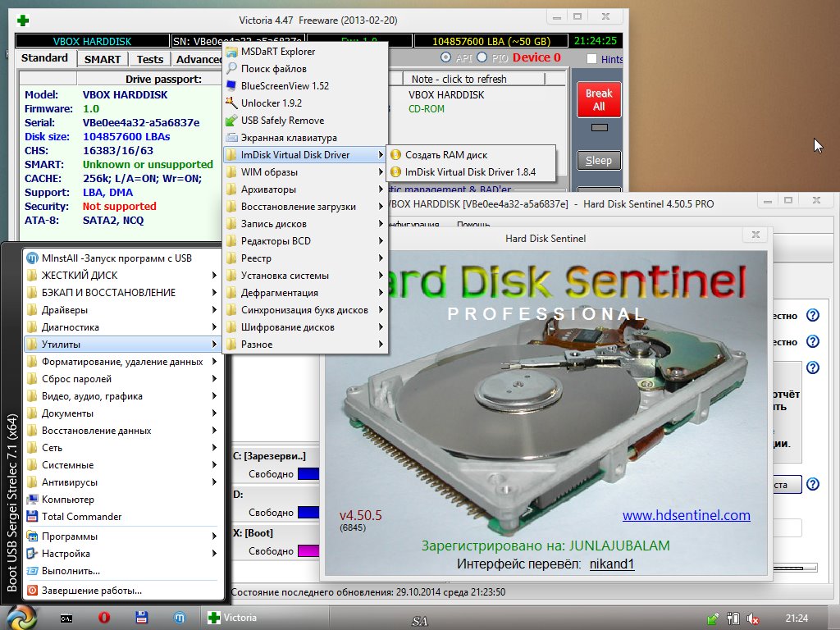Click Victoria taskbar button
This screenshot has width=840, height=630.
(264, 618)
